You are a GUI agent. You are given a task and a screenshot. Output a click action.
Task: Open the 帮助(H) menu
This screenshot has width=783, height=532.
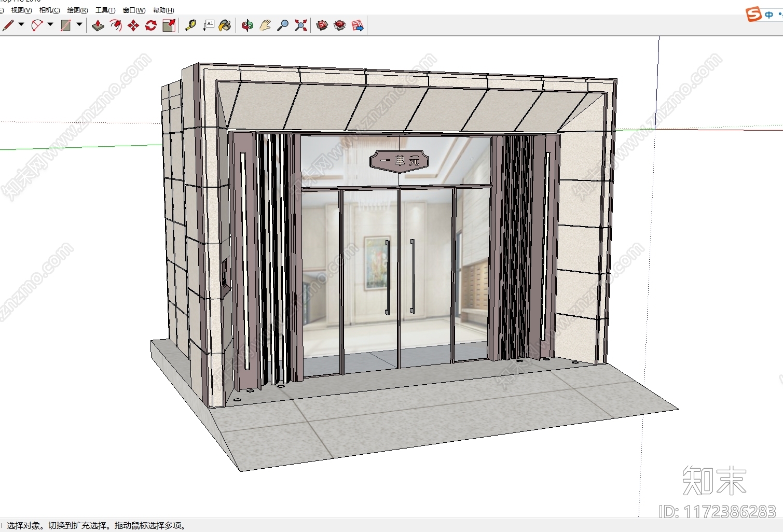163,10
